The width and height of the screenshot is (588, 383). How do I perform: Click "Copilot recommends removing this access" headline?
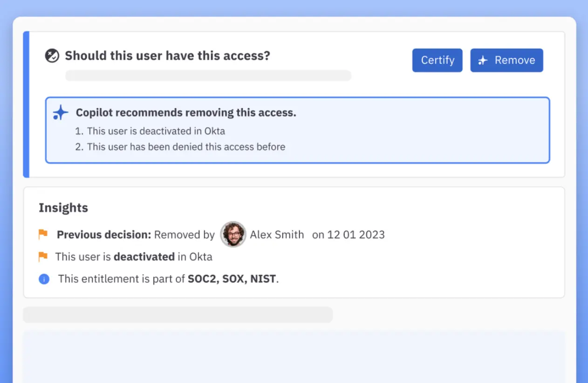coord(186,113)
